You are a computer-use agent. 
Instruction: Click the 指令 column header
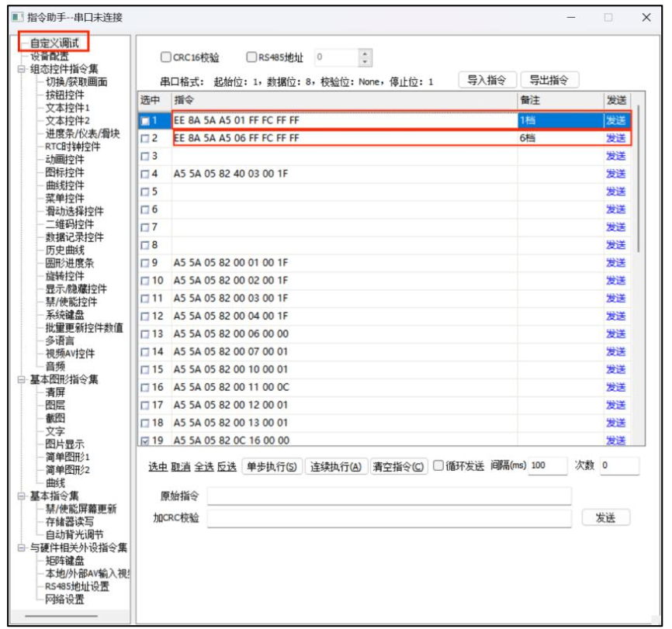point(345,101)
